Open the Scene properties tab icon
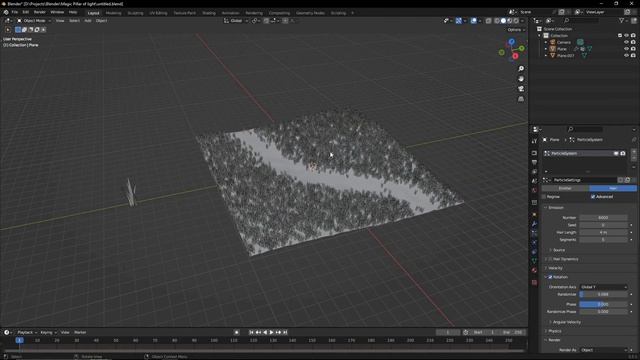The image size is (640, 360). [534, 181]
